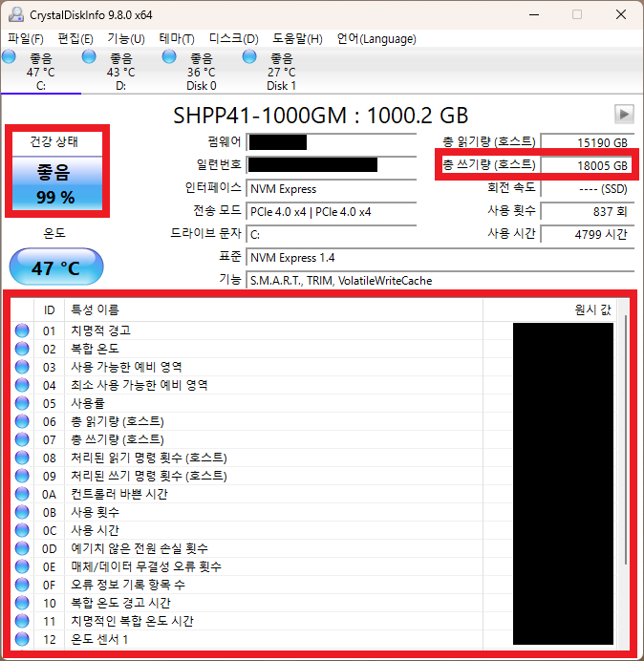Image resolution: width=644 pixels, height=661 pixels.
Task: Click the 드라이브 문자 field showing C:
Action: (x=332, y=234)
